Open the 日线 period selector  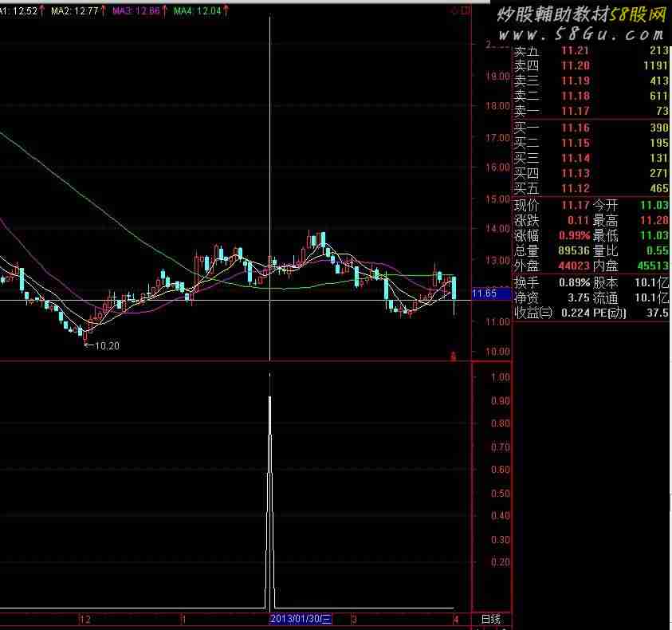coord(491,620)
